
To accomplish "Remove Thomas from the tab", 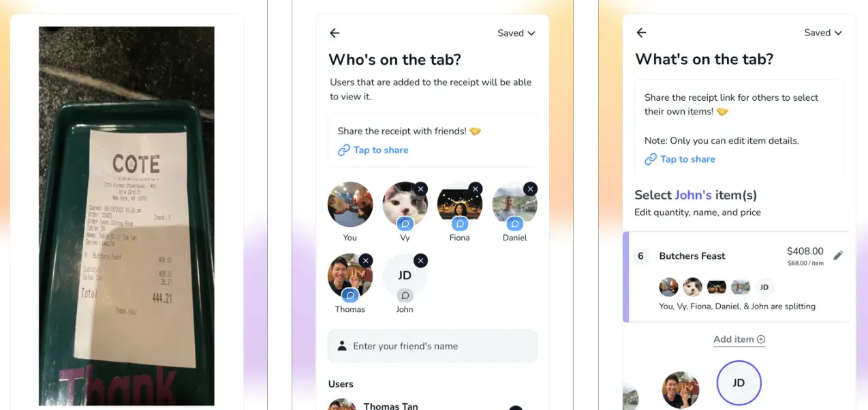I will coord(366,260).
